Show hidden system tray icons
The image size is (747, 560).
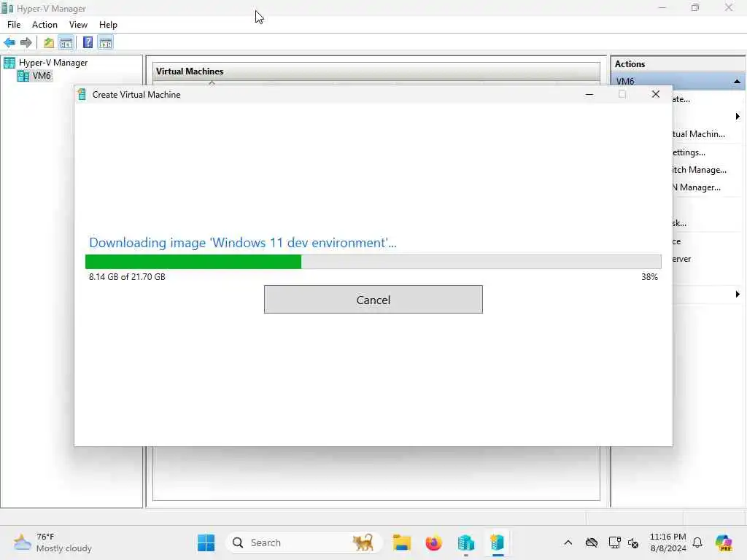(x=568, y=542)
